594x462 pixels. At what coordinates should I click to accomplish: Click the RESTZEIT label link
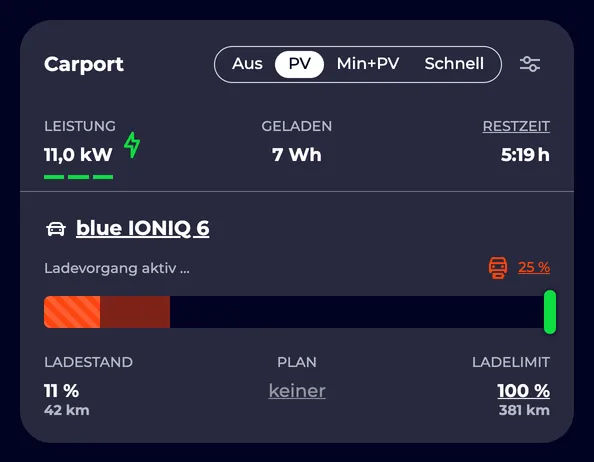click(516, 126)
